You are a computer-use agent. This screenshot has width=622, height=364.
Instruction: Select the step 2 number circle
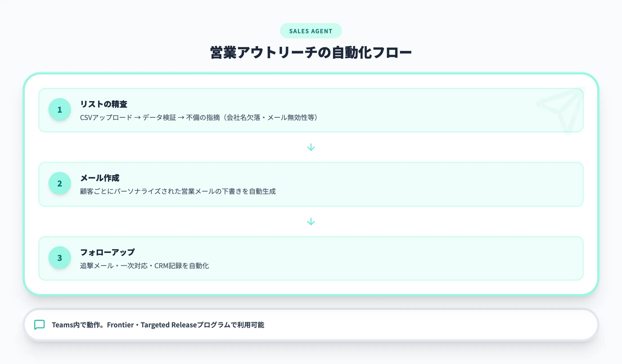point(60,183)
